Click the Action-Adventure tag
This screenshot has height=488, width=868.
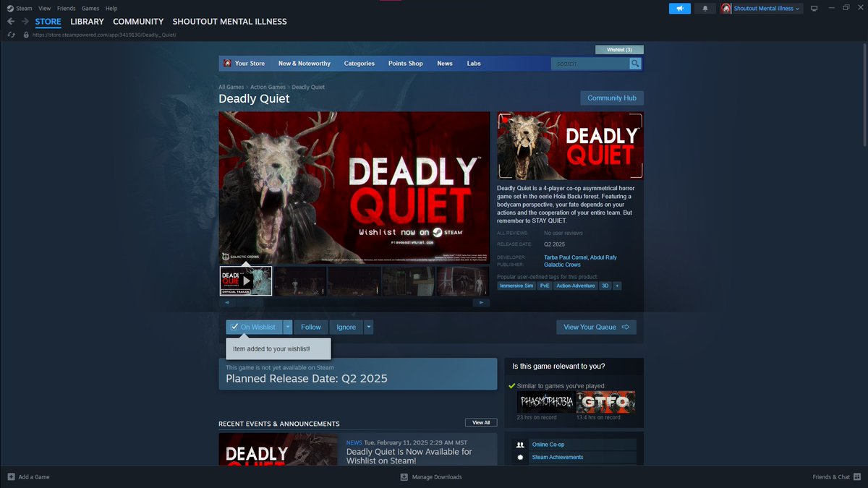(x=576, y=286)
